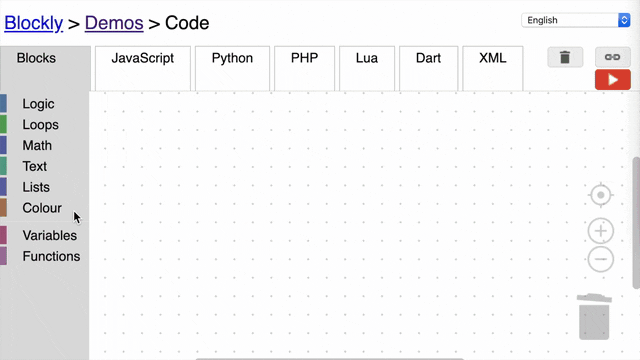Viewport: 640px width, 360px height.
Task: Switch to the JavaScript tab
Action: [x=142, y=68]
